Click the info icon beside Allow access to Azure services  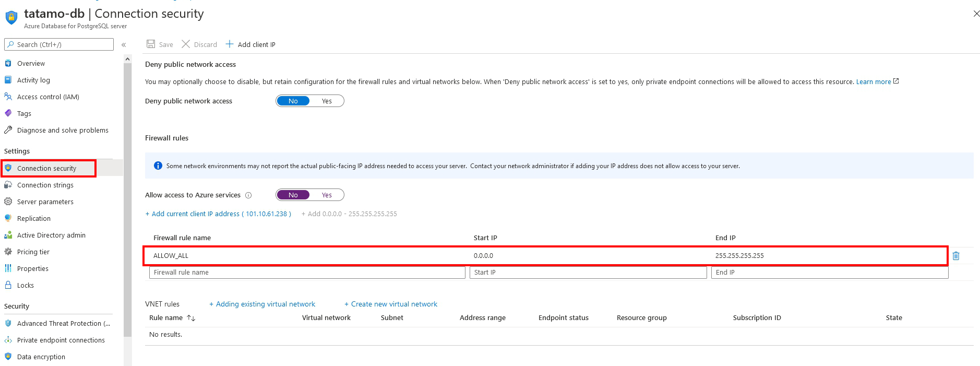(248, 195)
